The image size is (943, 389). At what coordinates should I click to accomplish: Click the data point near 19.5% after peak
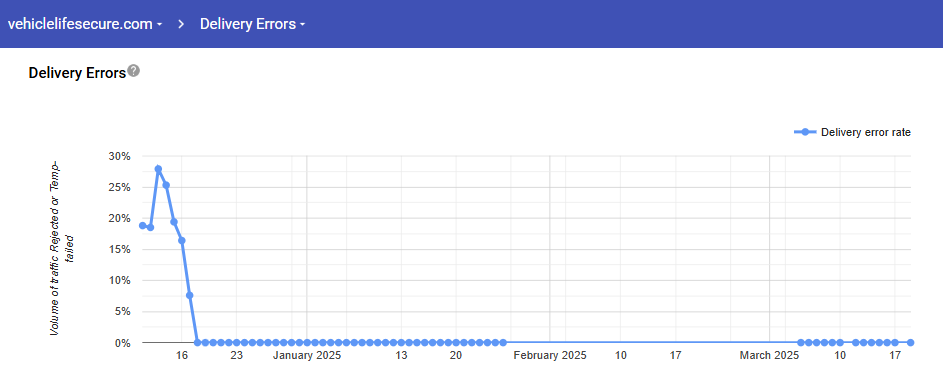click(174, 221)
